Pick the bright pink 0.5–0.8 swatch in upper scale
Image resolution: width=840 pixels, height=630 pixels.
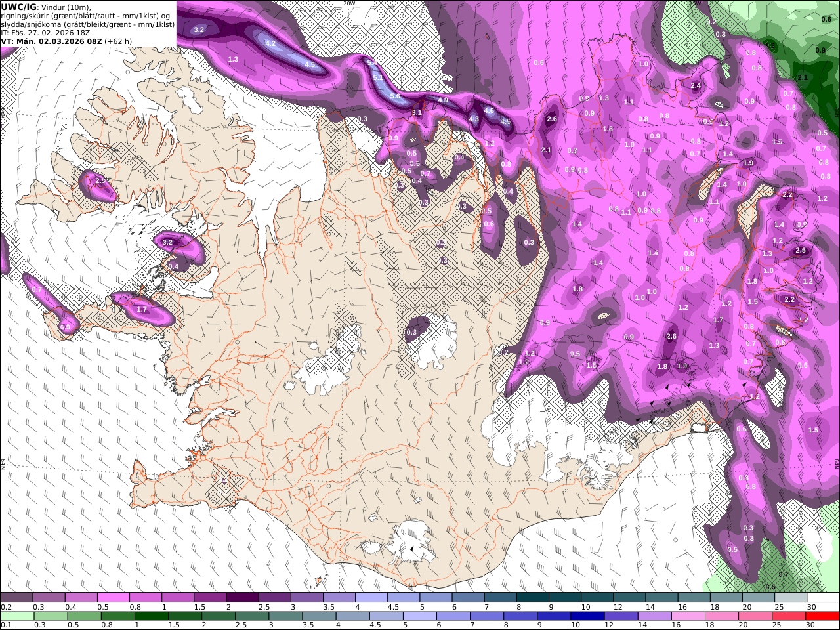(113, 598)
